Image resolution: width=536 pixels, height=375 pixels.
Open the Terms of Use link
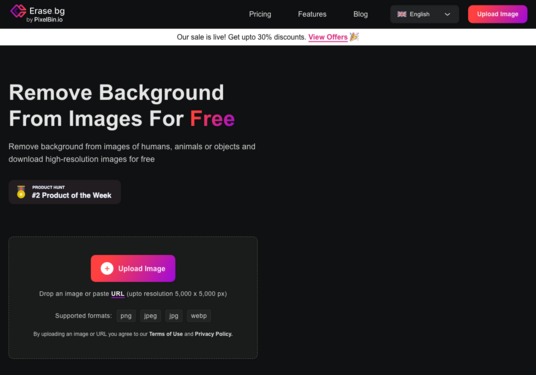click(x=166, y=334)
